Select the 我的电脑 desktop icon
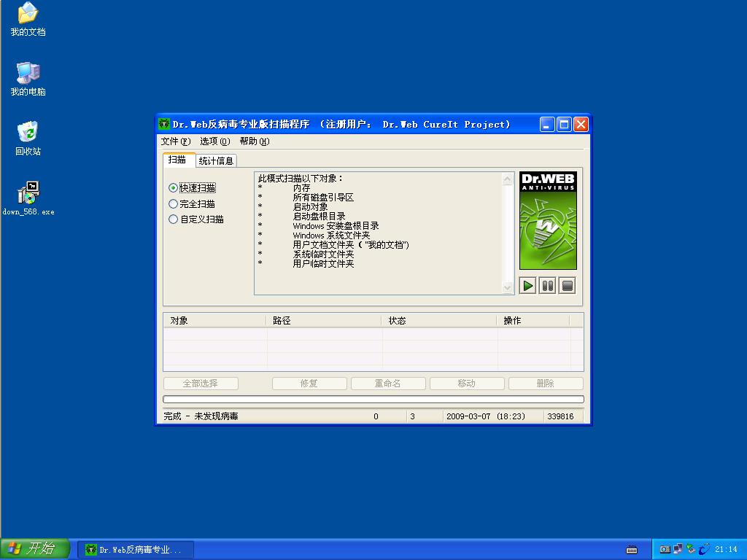 pyautogui.click(x=28, y=79)
